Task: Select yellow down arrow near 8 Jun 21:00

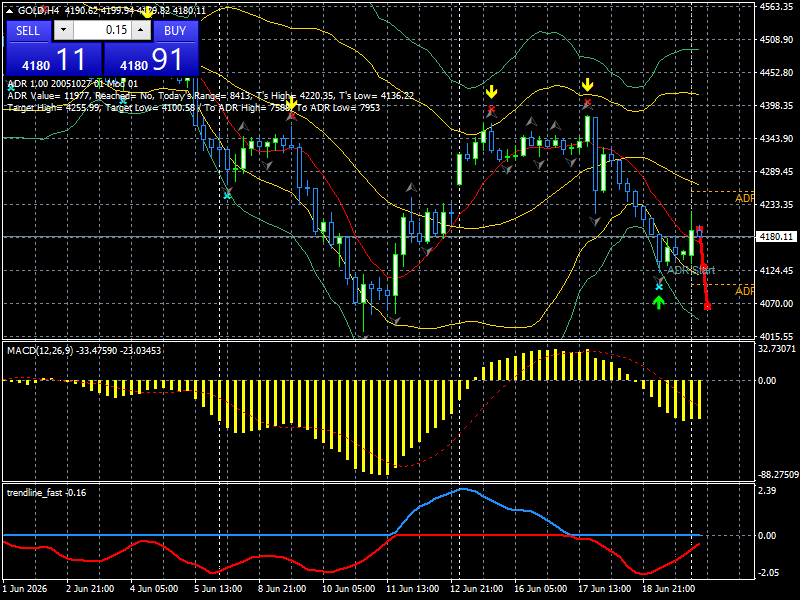Action: pos(291,104)
